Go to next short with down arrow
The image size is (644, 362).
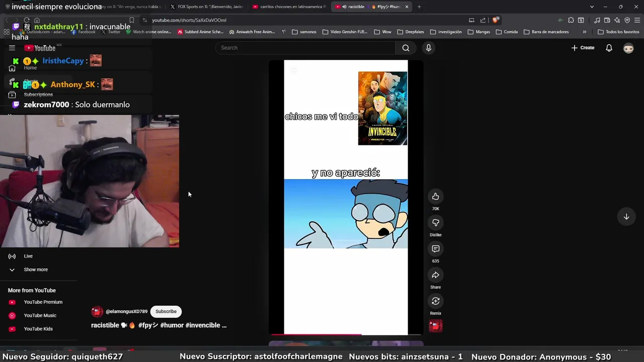tap(626, 217)
